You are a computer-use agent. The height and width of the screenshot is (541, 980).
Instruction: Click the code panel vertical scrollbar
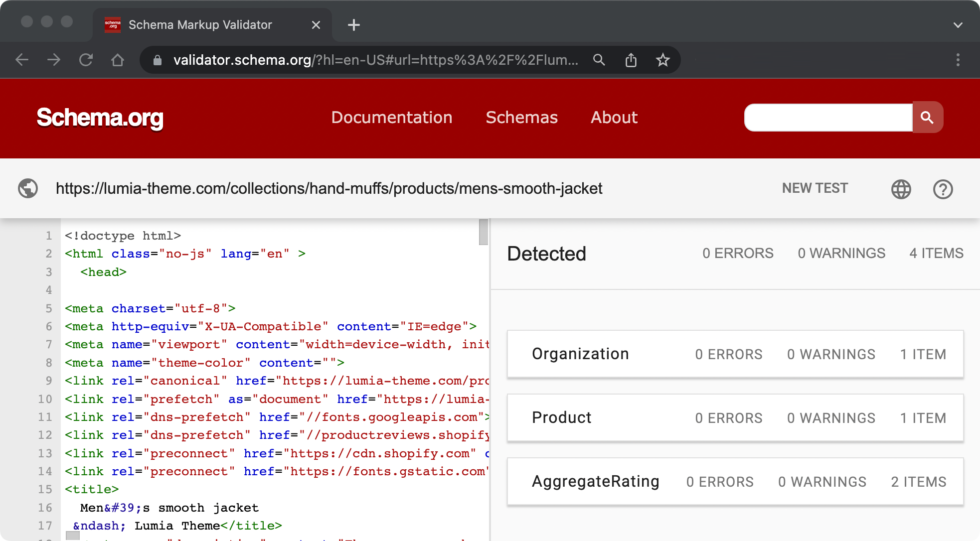tap(483, 233)
